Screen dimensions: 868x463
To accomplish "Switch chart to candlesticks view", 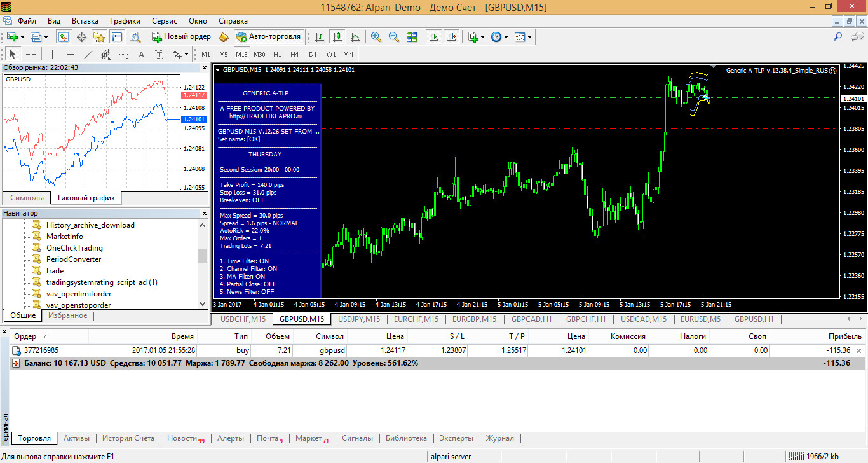I will (337, 37).
